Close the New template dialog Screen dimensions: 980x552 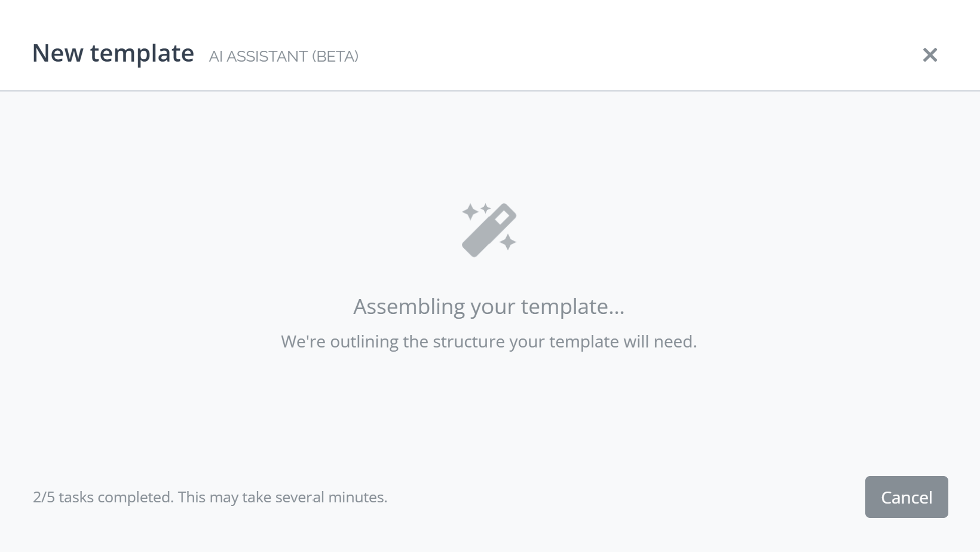click(x=930, y=55)
